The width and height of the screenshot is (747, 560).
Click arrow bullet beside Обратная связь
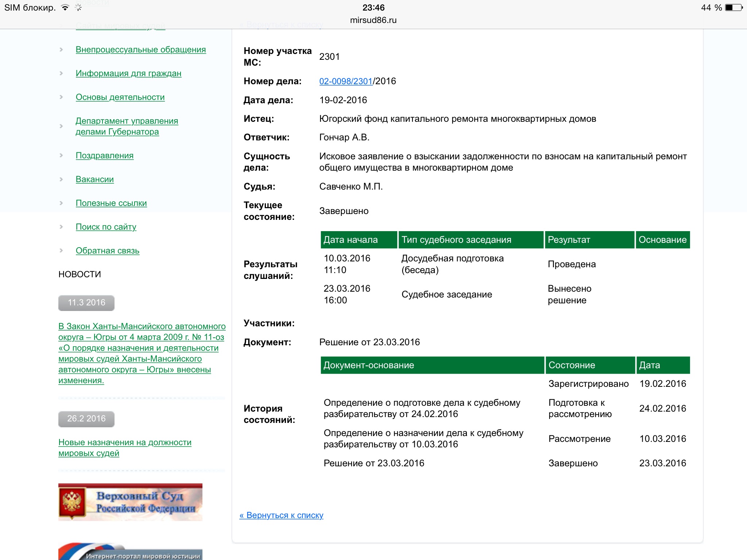point(61,251)
